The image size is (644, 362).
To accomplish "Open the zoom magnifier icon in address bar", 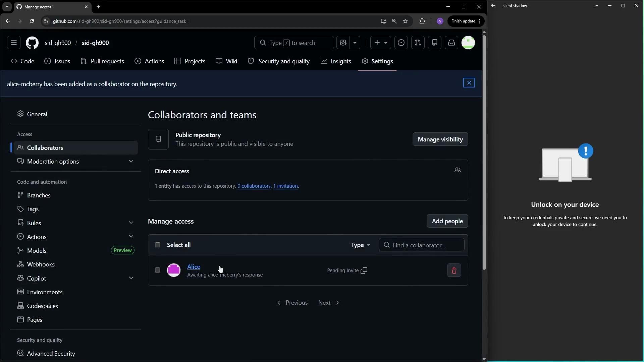I will [394, 21].
